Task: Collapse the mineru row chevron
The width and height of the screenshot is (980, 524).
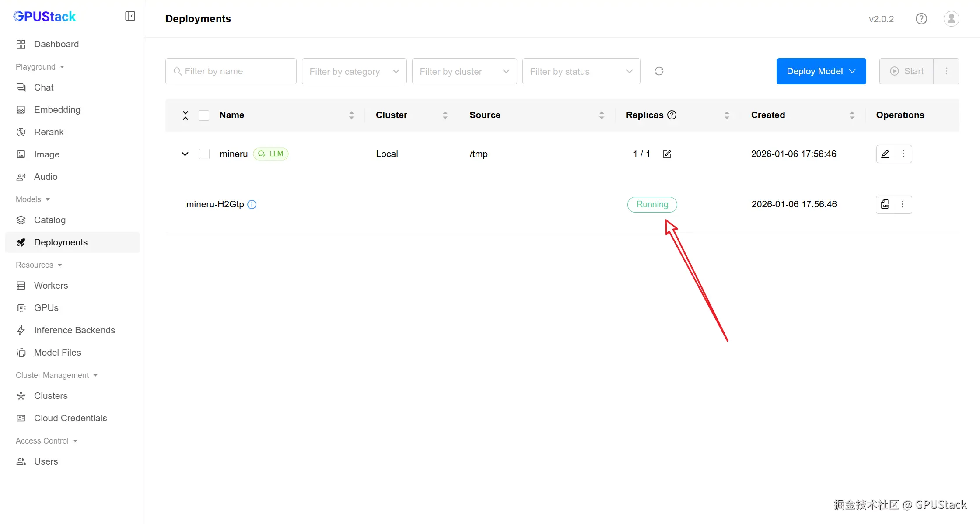Action: (x=185, y=154)
